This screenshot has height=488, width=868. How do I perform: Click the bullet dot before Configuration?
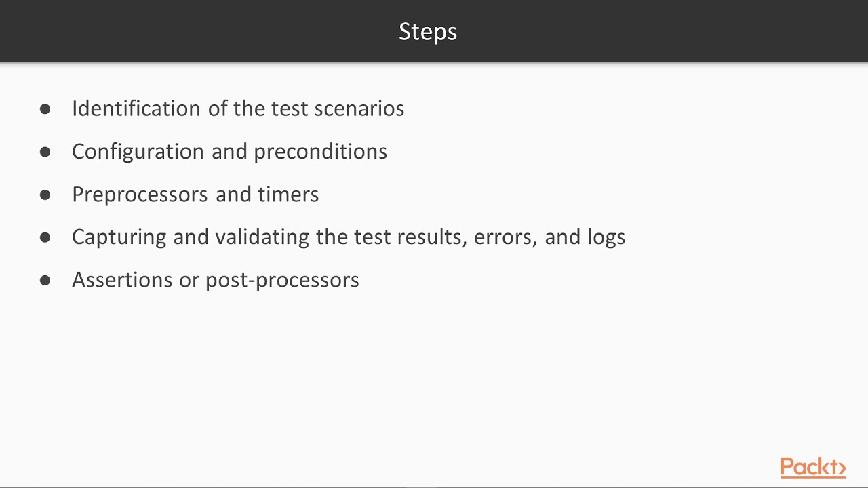coord(45,152)
